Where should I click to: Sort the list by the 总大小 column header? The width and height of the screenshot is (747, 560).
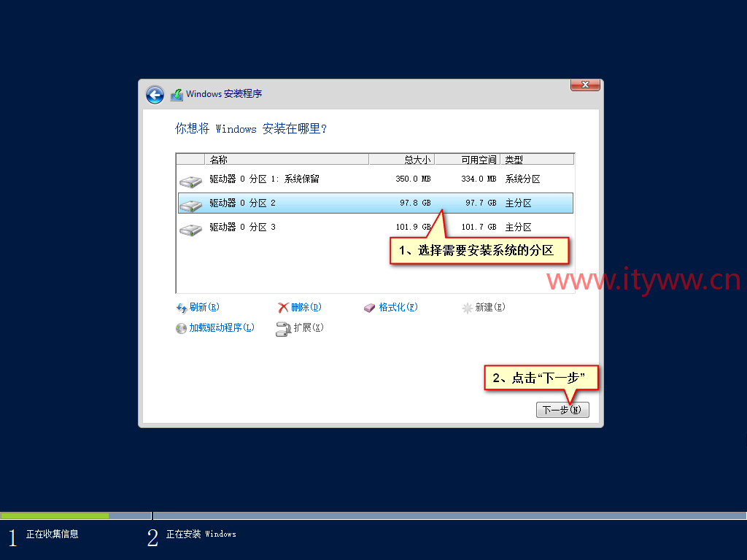pyautogui.click(x=402, y=160)
